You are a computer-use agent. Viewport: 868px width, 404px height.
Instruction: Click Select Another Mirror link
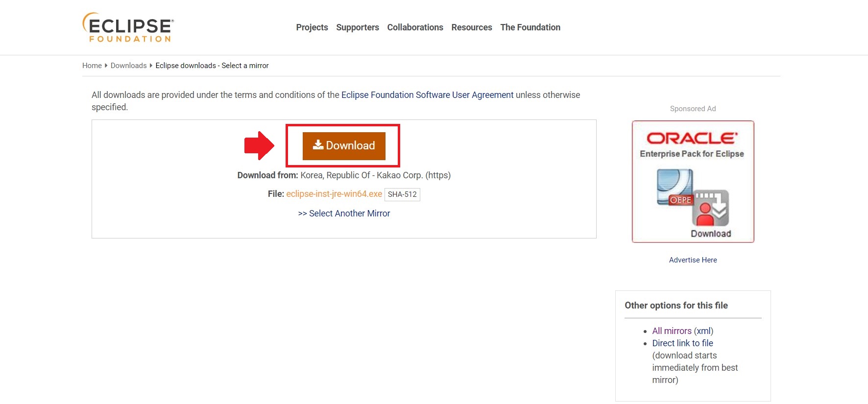coord(344,214)
